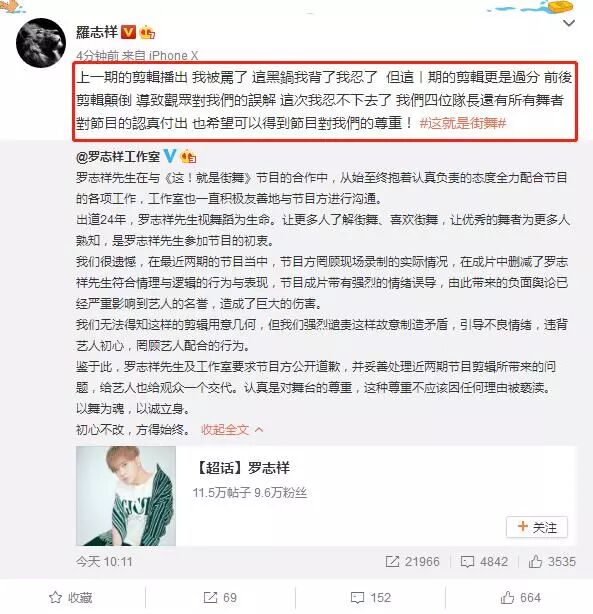Open 【超话】罗志祥 topic title

point(242,468)
